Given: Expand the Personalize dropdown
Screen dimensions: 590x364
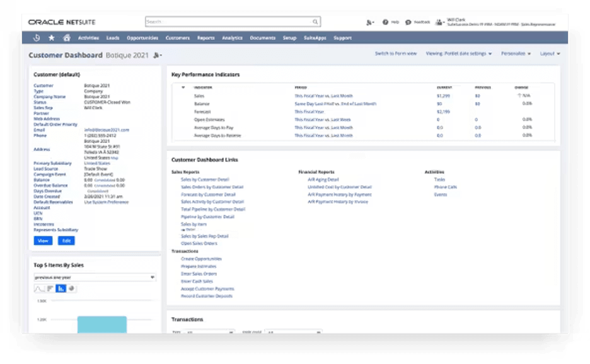Looking at the screenshot, I should tap(516, 54).
